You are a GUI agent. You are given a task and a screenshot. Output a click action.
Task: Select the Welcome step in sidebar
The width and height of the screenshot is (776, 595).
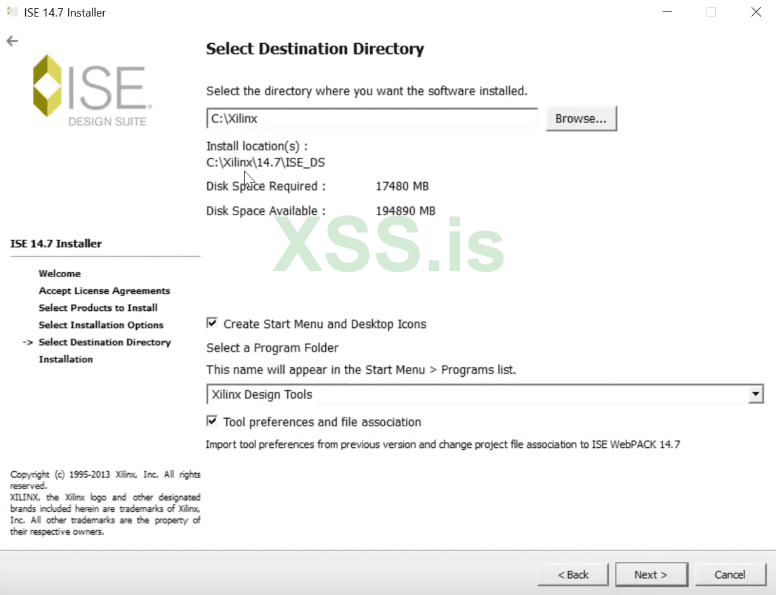pos(59,274)
